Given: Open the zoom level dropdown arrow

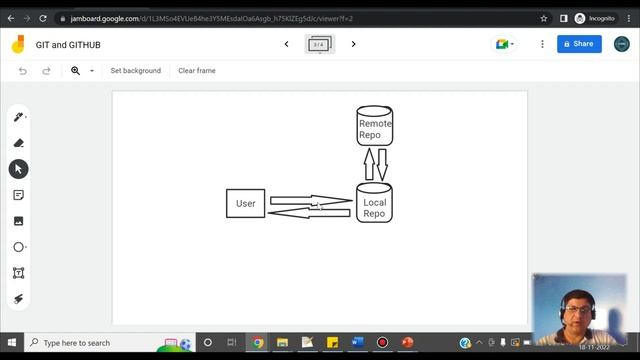Looking at the screenshot, I should click(92, 71).
